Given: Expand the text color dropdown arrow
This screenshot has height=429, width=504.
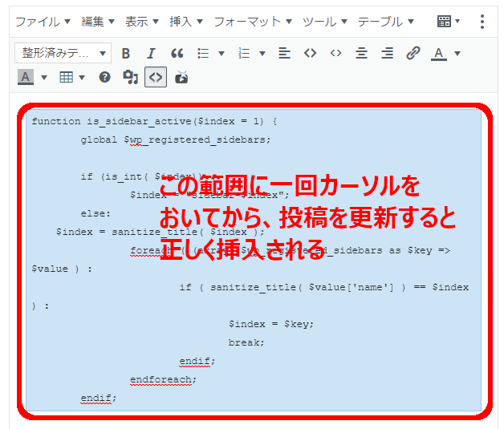Looking at the screenshot, I should click(457, 54).
